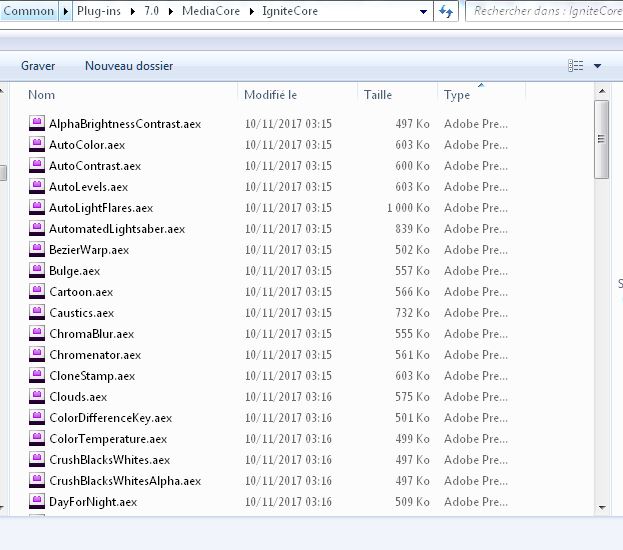The height and width of the screenshot is (550, 623).
Task: Click the 575 Ko size value
Action: coord(412,397)
